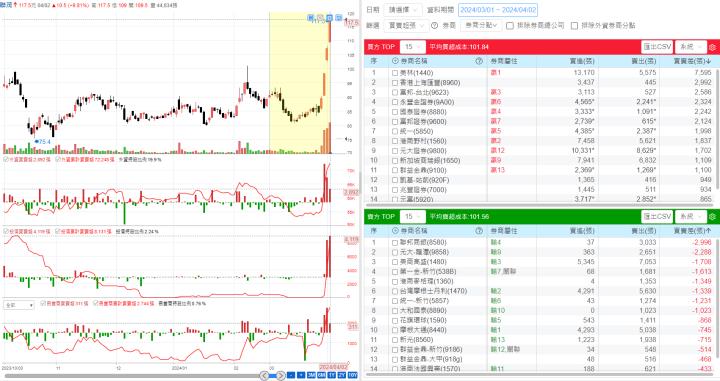Toggle the 外資買賣超 series checkbox

tap(6, 159)
